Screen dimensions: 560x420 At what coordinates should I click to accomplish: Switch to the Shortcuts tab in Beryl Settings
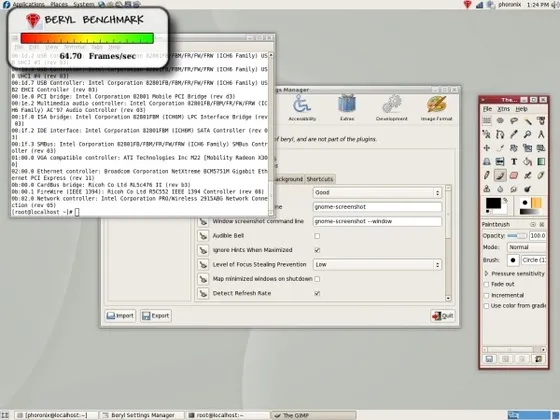(x=320, y=179)
